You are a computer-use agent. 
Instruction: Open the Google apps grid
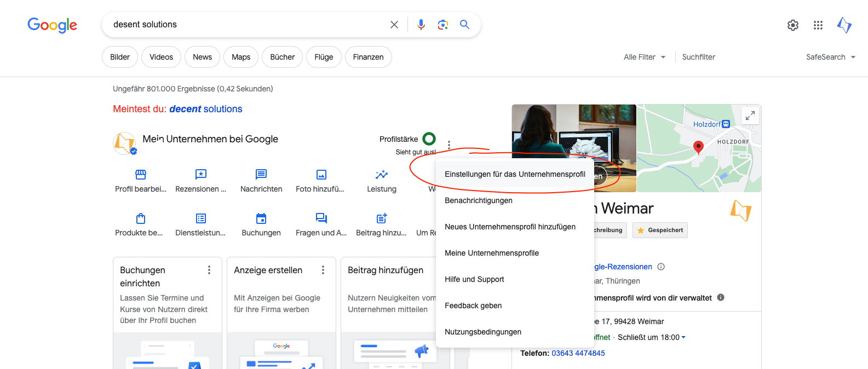pos(818,25)
